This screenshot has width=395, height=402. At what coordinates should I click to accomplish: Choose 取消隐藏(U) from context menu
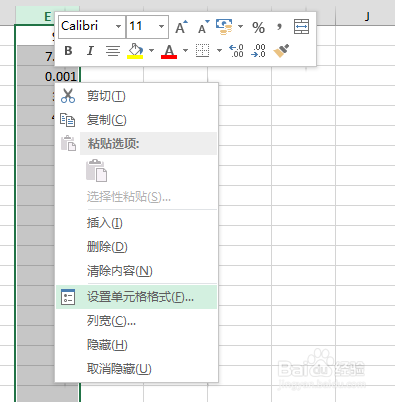(137, 369)
